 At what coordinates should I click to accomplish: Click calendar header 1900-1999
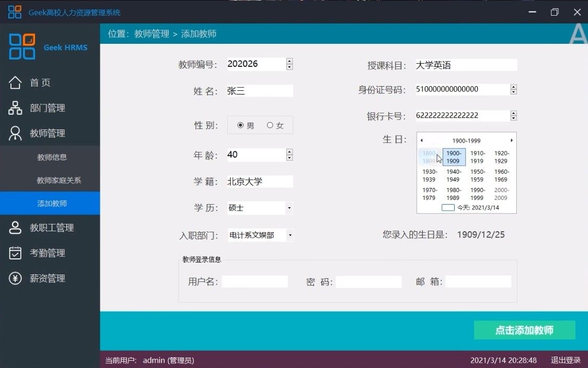pyautogui.click(x=466, y=141)
